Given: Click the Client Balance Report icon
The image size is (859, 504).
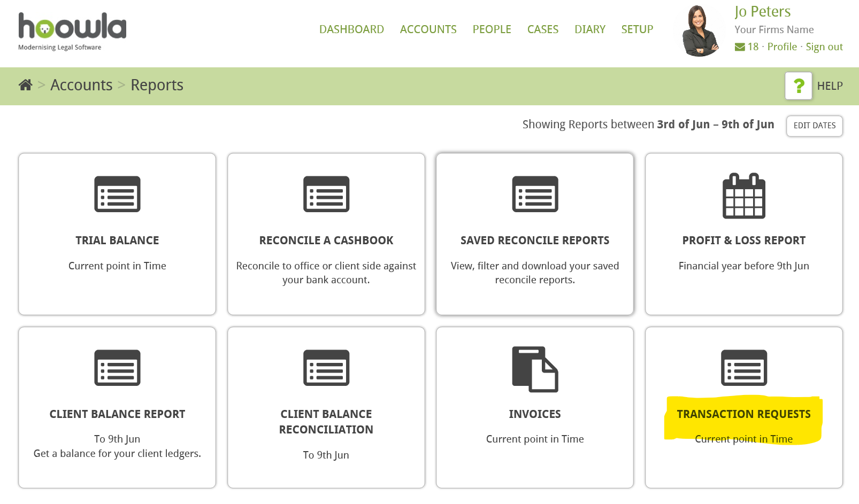Looking at the screenshot, I should 117,368.
